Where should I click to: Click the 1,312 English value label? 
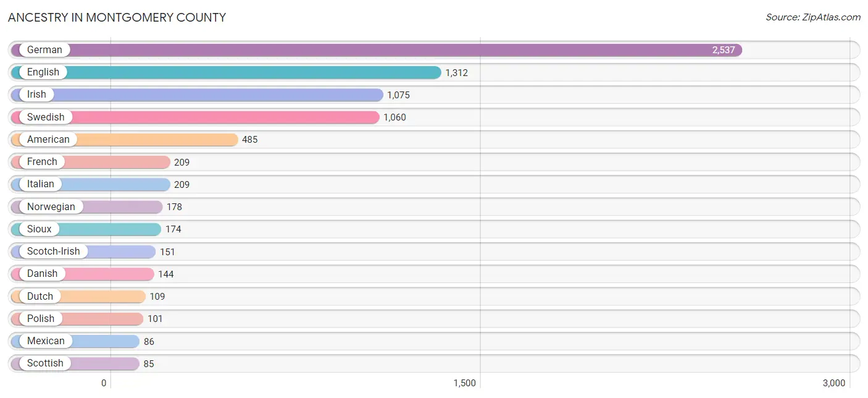point(457,73)
